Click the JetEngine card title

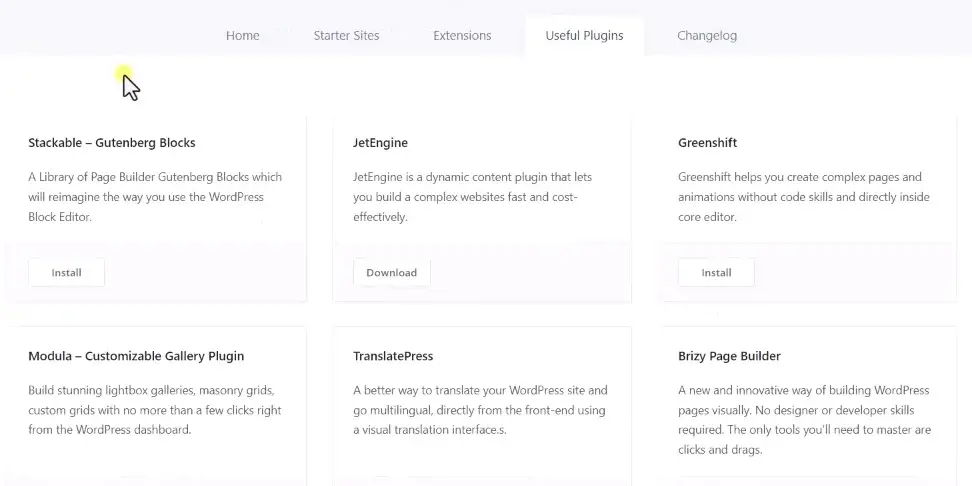(381, 143)
